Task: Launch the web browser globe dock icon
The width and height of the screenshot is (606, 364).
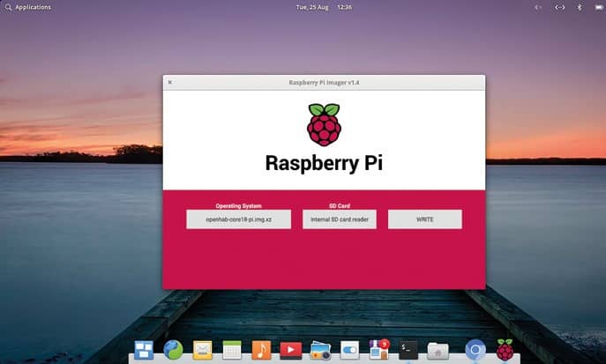Action: click(173, 350)
